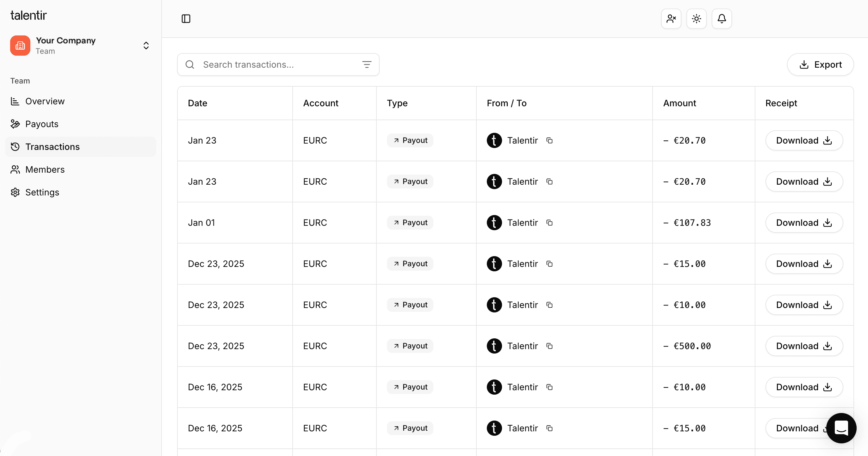Export the transactions list

point(820,64)
